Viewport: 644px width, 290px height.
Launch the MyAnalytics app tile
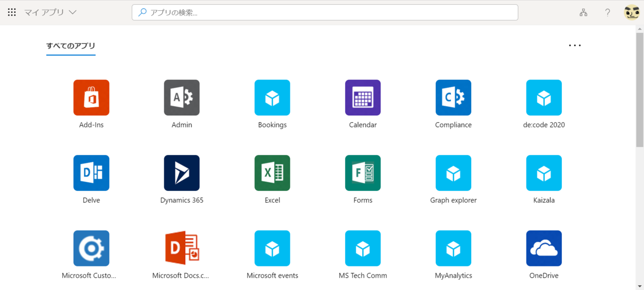(x=453, y=249)
